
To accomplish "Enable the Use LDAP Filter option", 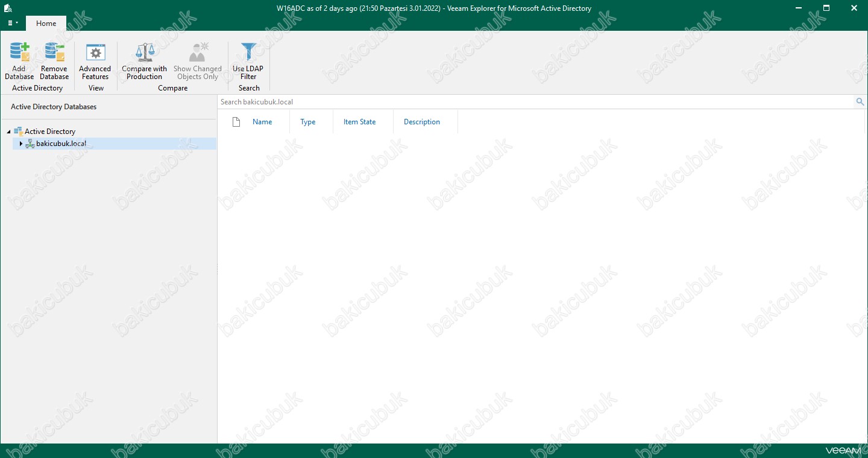I will pyautogui.click(x=248, y=61).
